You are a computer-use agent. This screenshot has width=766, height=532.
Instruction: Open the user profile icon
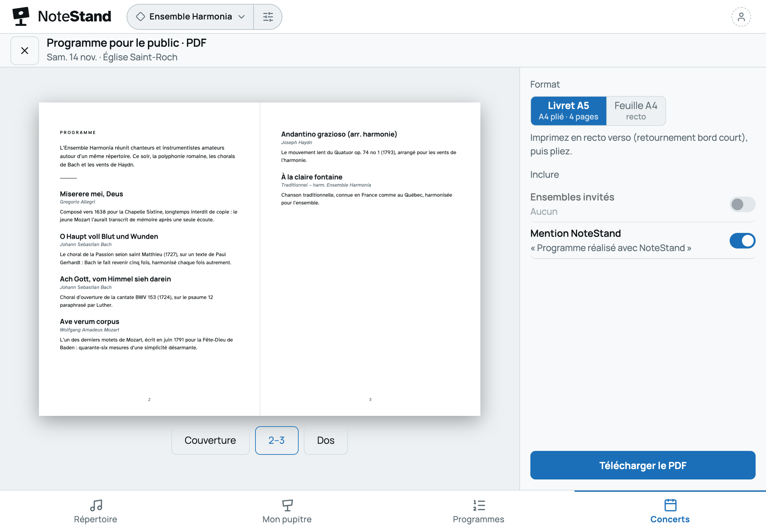click(741, 17)
